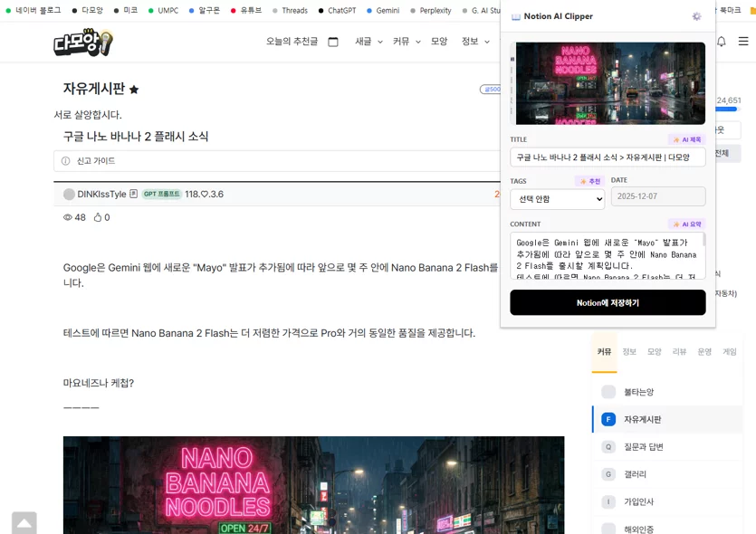Open 가입인사 board link

pos(639,501)
